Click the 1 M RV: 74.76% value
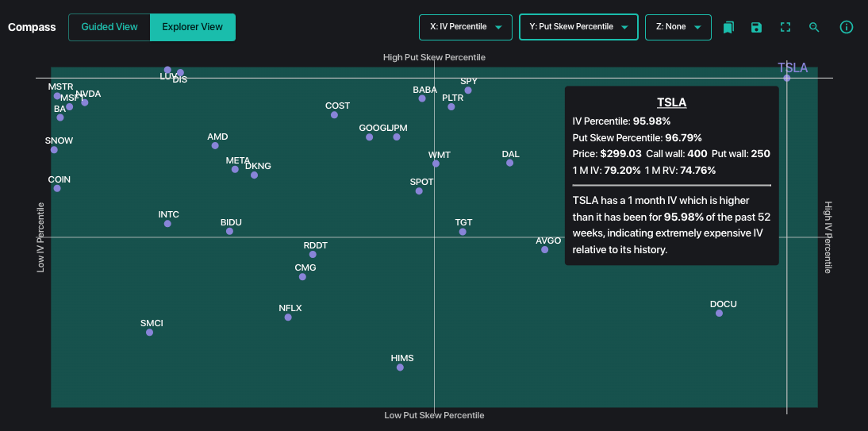 [680, 171]
